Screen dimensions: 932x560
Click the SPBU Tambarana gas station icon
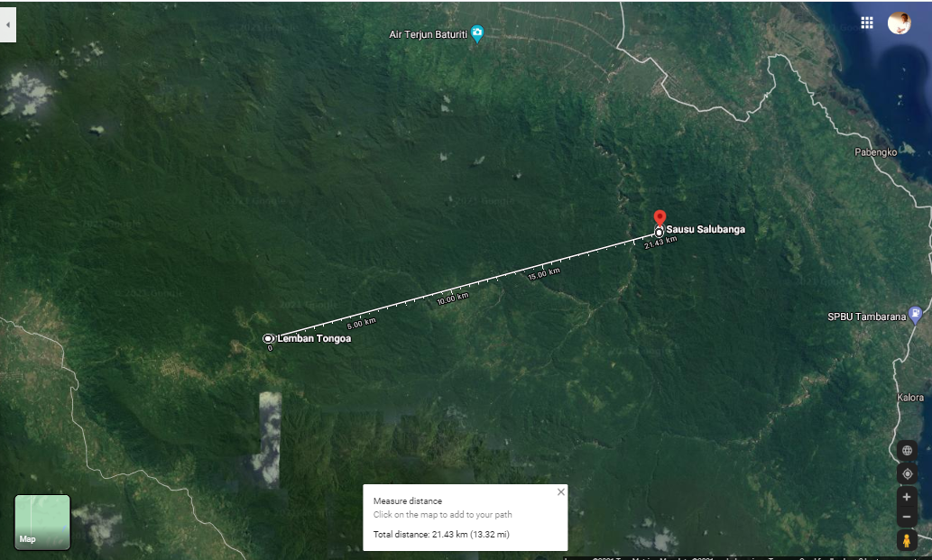click(916, 314)
